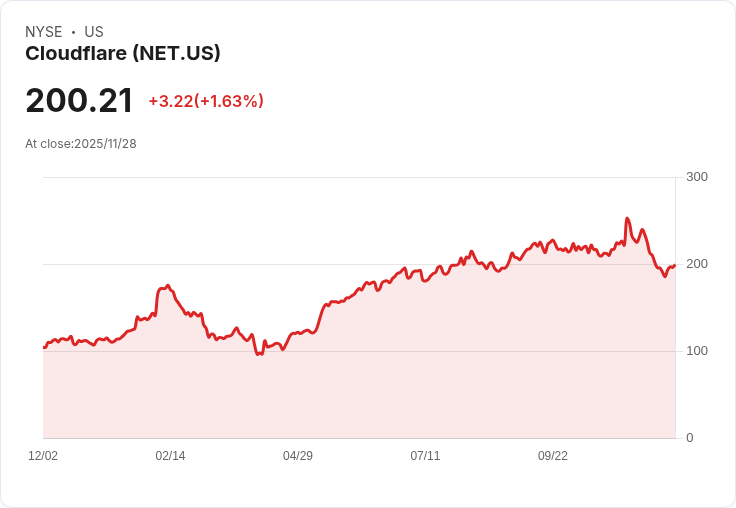Select the 07/11 date on x-axis
Viewport: 736px width, 508px height.
pyautogui.click(x=425, y=455)
